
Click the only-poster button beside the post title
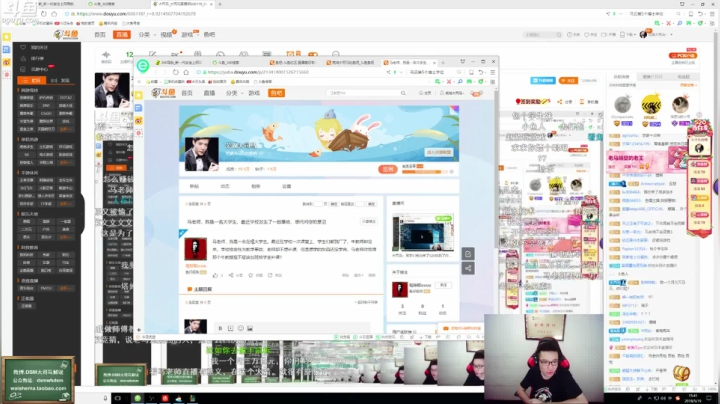point(369,222)
